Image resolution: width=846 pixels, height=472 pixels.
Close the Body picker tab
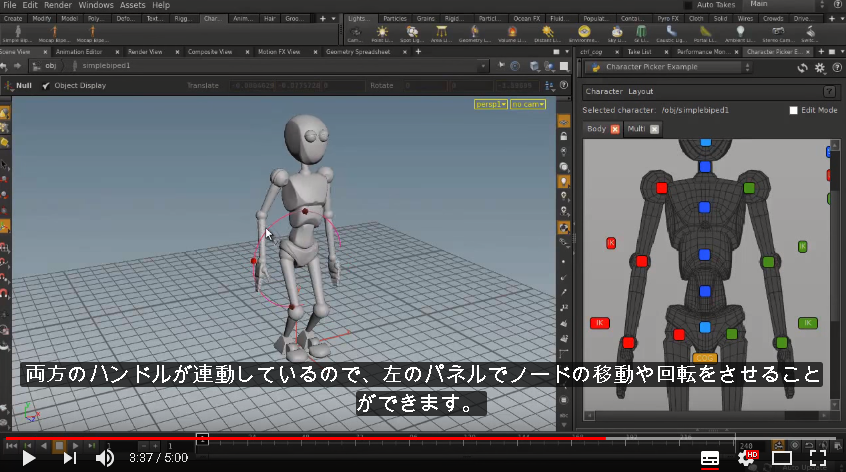(615, 129)
